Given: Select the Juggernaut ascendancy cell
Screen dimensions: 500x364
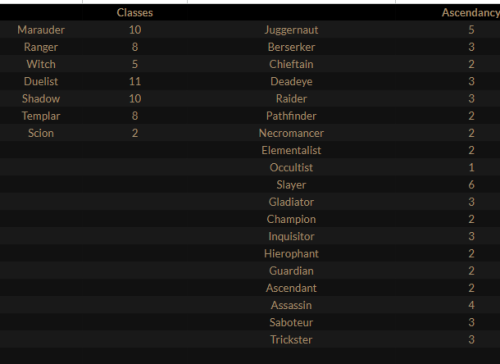Looking at the screenshot, I should point(291,30).
